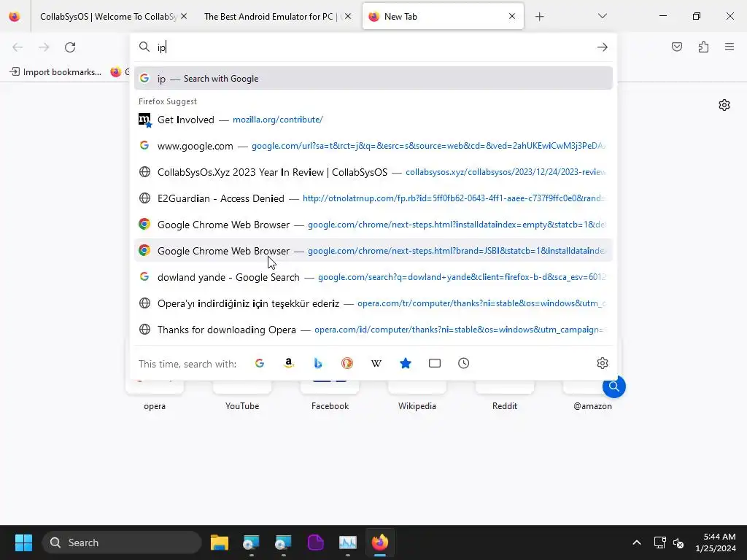Click the blue search magnifier button

[x=614, y=386]
